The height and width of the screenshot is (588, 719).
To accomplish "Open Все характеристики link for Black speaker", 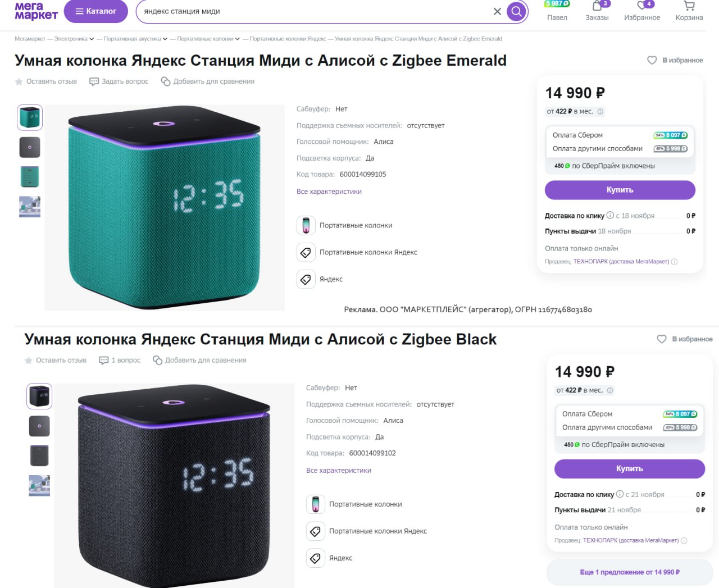I will [339, 471].
